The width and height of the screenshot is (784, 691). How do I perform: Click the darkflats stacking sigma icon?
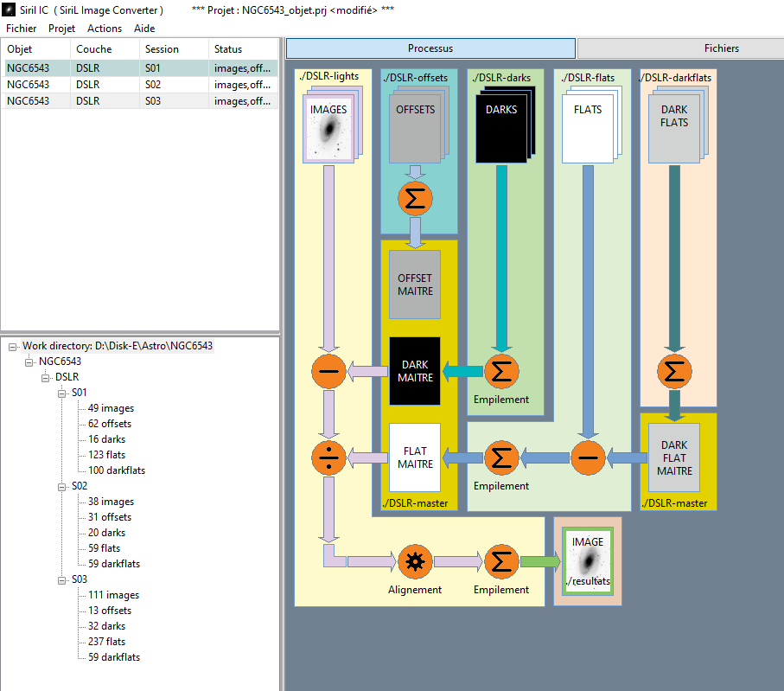tap(674, 372)
